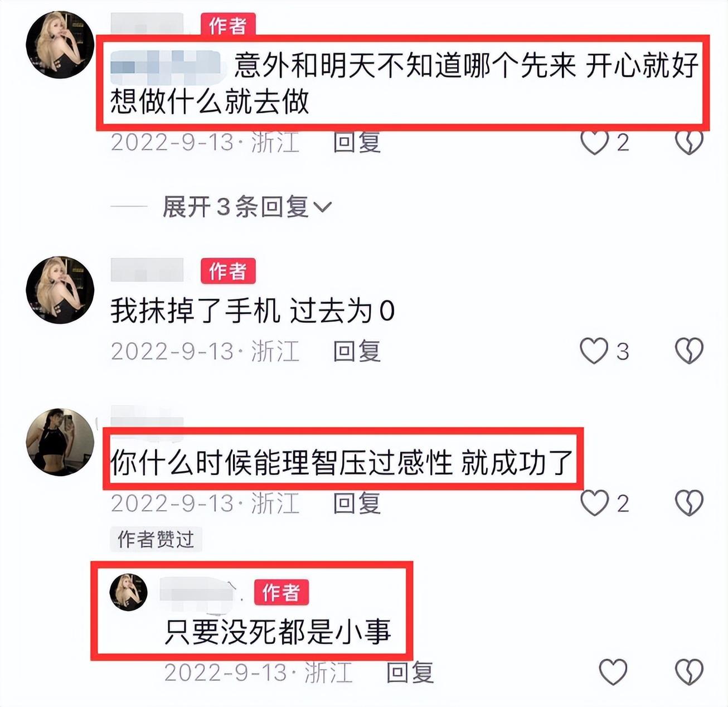Open small author avatar in nested reply
This screenshot has height=707, width=728.
point(129,592)
